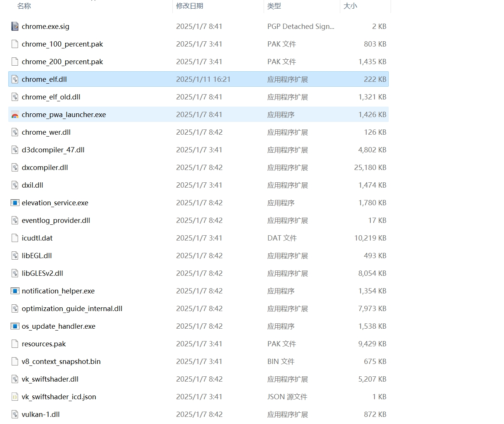Select resources.pak in the file list
This screenshot has height=424, width=504.
[44, 344]
